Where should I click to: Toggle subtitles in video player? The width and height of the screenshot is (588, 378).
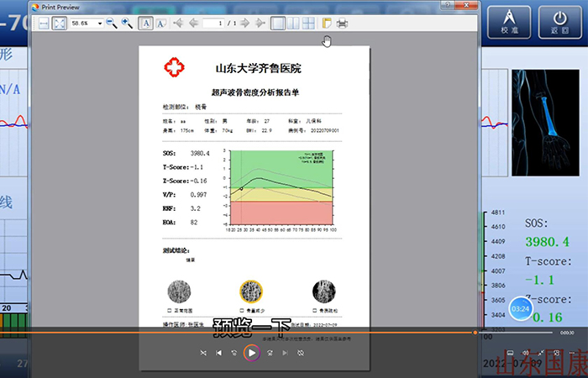[x=510, y=353]
